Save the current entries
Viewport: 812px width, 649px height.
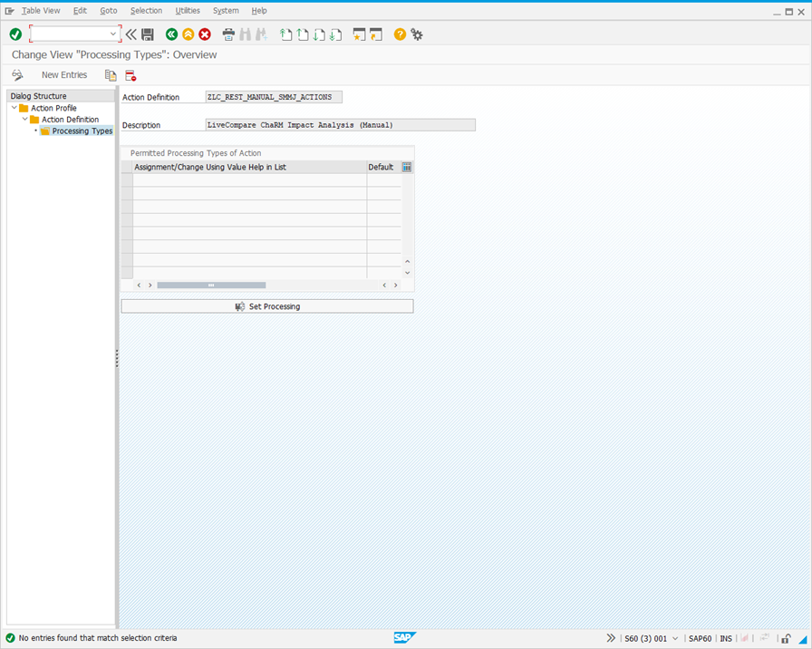(148, 34)
